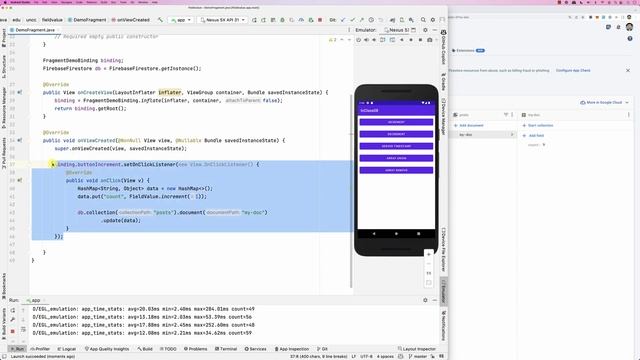Click emulator zoom in plus button
This screenshot has height=360, width=640.
(429, 254)
